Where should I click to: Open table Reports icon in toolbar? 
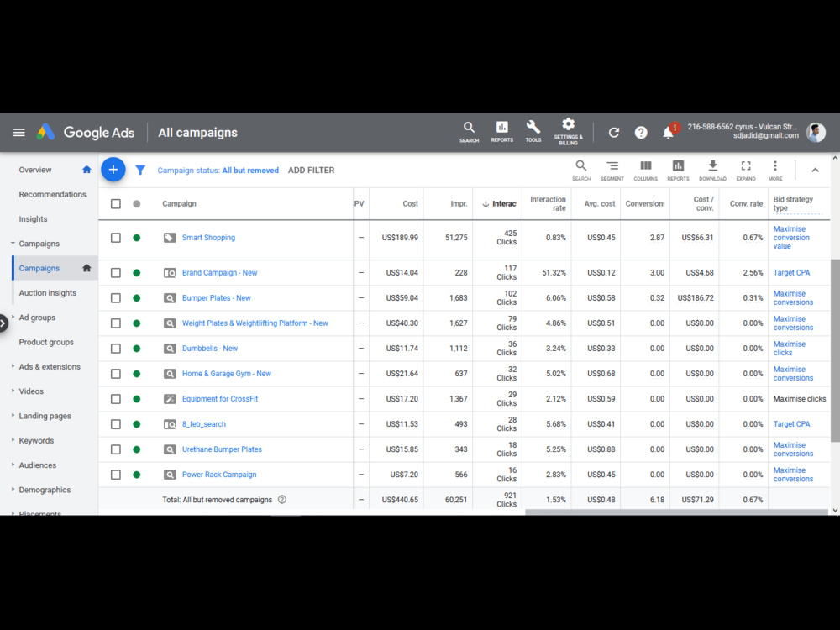click(678, 171)
